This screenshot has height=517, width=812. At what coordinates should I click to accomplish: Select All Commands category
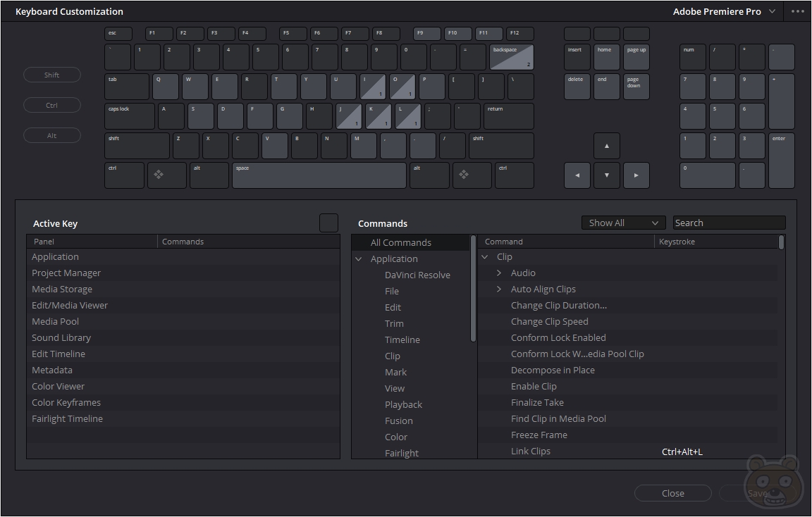411,243
